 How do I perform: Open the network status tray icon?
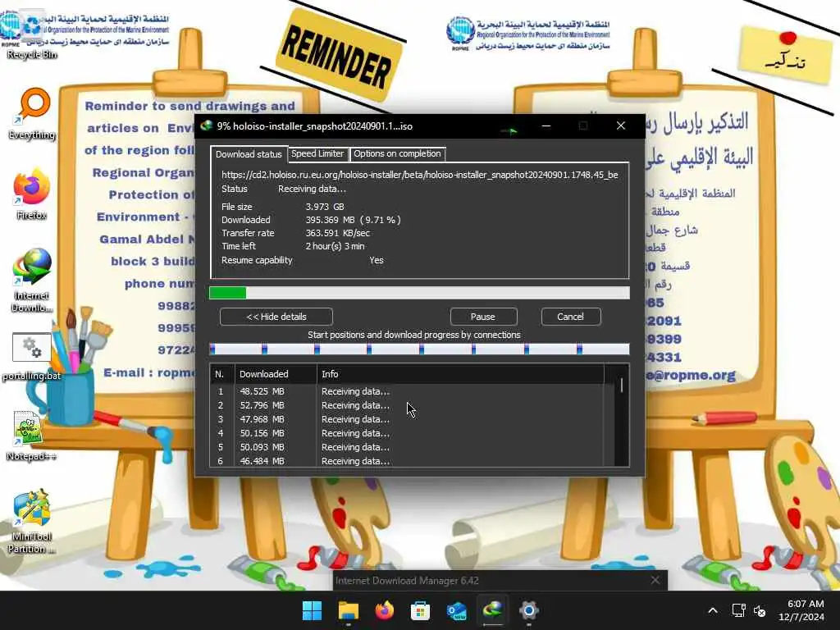coord(739,610)
